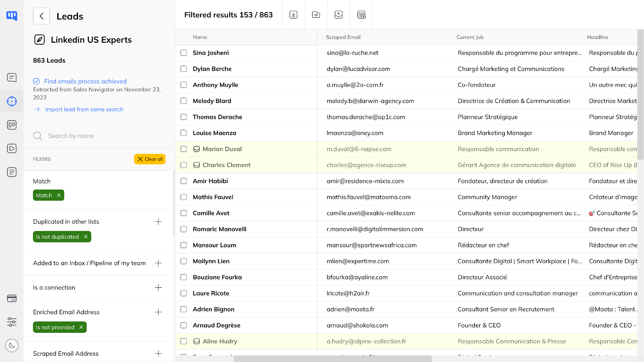
Task: Remove the Is not duplicated filter tag
Action: point(86,237)
